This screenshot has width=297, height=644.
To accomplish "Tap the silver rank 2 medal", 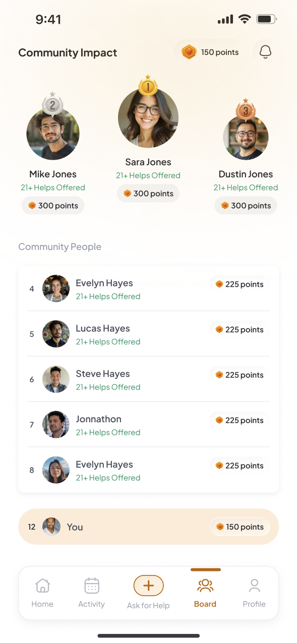I will [x=52, y=104].
